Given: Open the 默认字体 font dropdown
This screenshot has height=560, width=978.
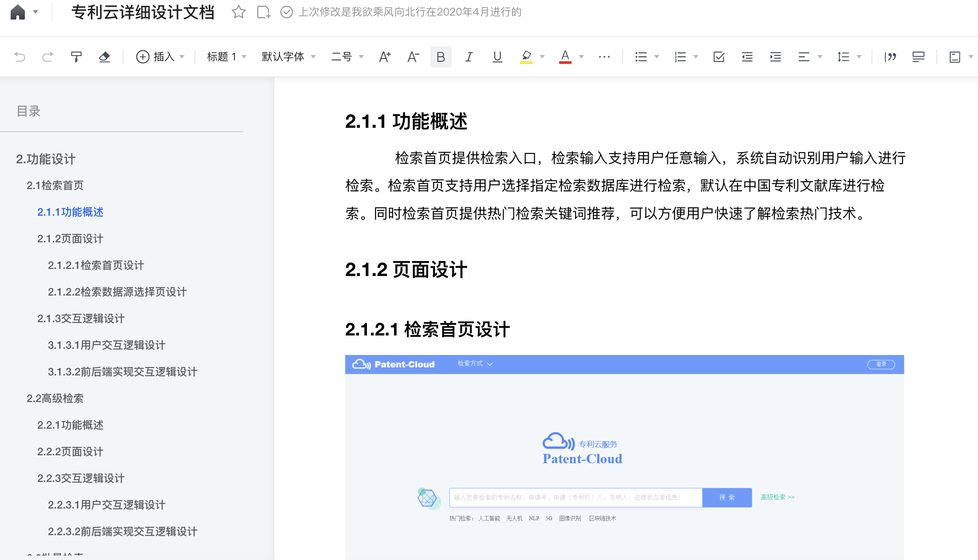Looking at the screenshot, I should tap(288, 57).
